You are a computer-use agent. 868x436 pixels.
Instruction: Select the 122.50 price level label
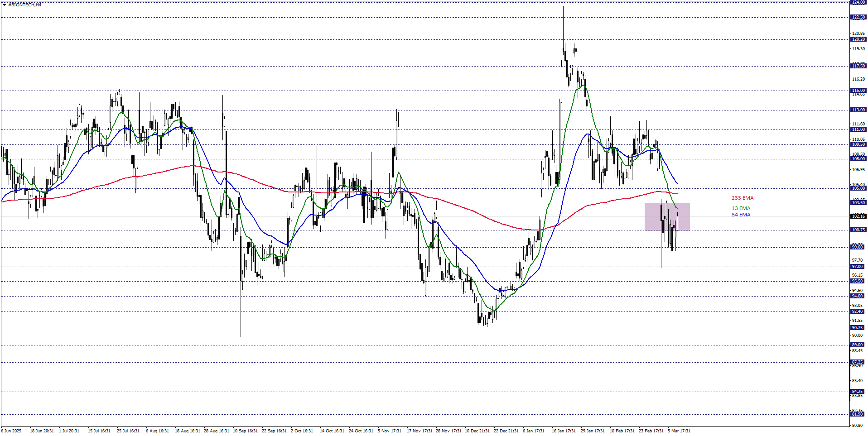pyautogui.click(x=858, y=17)
